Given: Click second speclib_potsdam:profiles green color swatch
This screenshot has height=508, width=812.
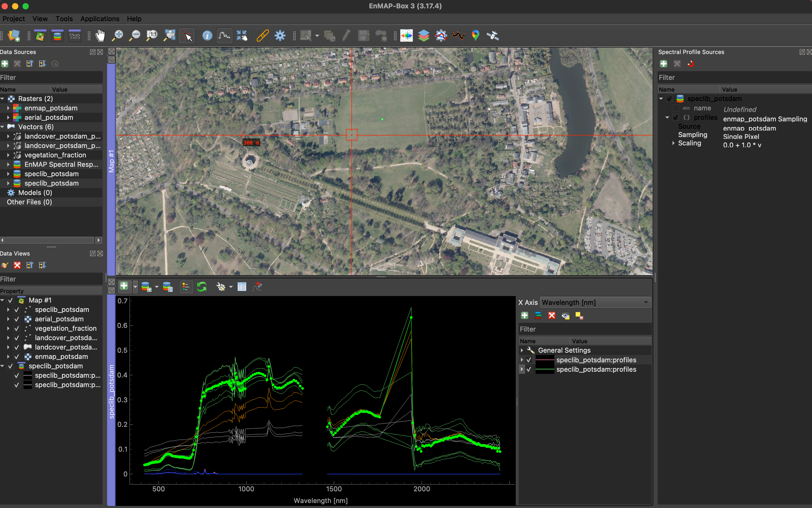Looking at the screenshot, I should (545, 369).
